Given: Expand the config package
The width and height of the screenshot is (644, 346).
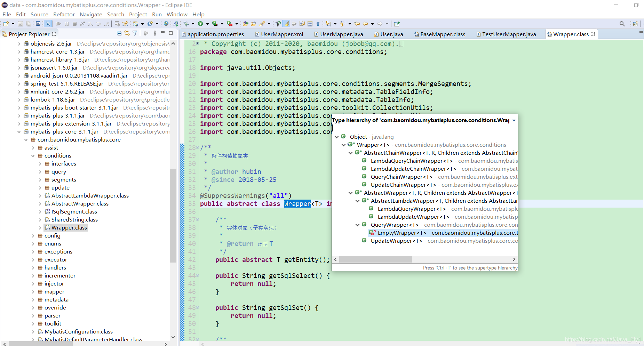Looking at the screenshot, I should pyautogui.click(x=33, y=236).
